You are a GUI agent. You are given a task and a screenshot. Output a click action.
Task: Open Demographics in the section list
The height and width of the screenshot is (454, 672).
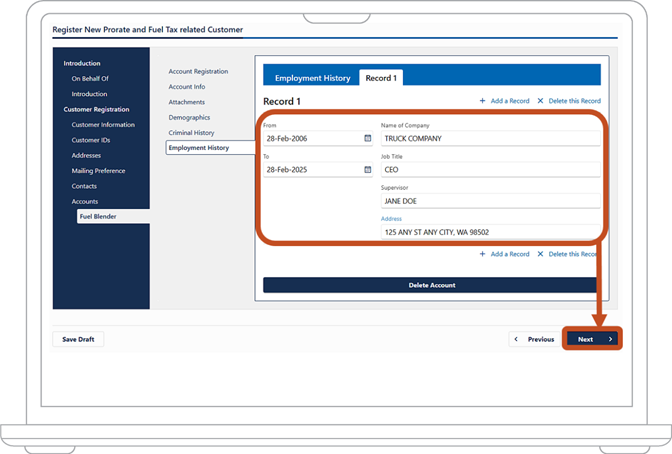pyautogui.click(x=189, y=117)
